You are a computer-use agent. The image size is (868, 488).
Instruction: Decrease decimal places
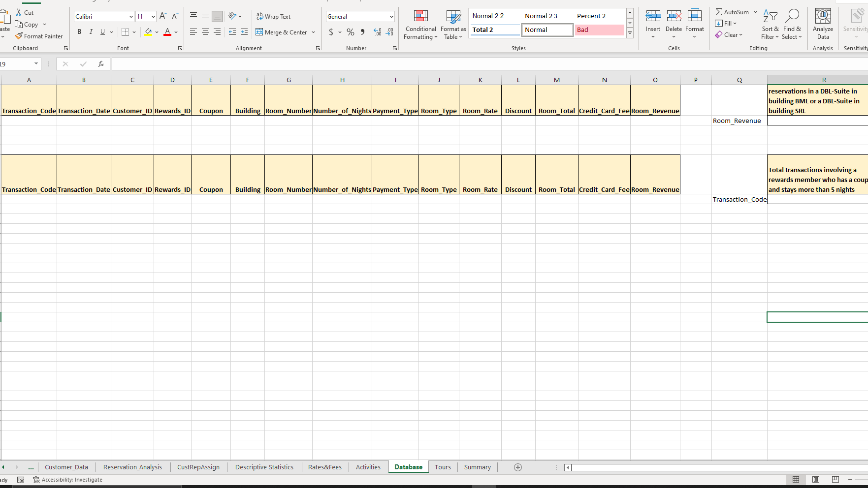point(389,32)
